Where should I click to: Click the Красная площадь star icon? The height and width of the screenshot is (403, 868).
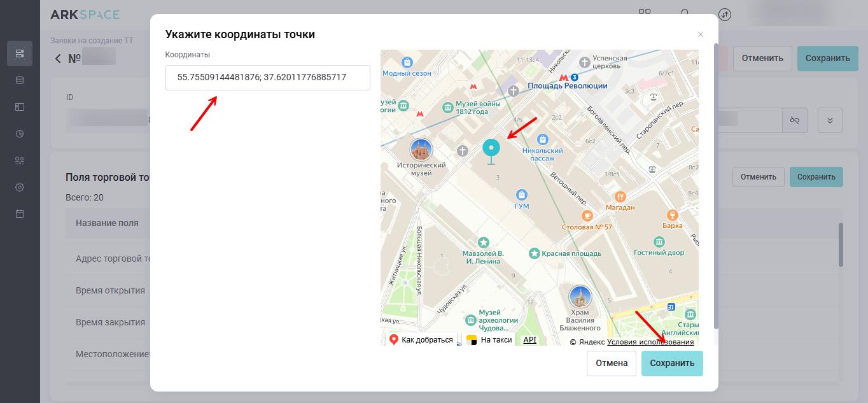click(535, 253)
